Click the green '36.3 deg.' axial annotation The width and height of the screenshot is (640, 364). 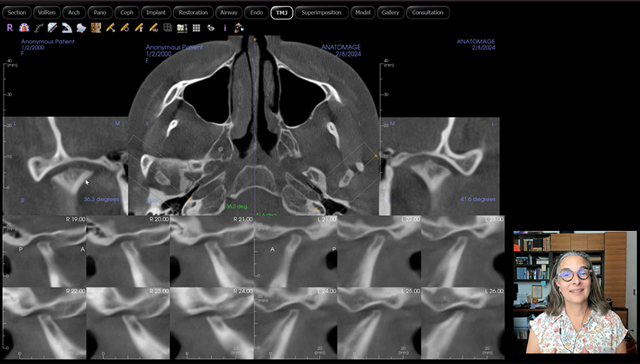tap(237, 207)
